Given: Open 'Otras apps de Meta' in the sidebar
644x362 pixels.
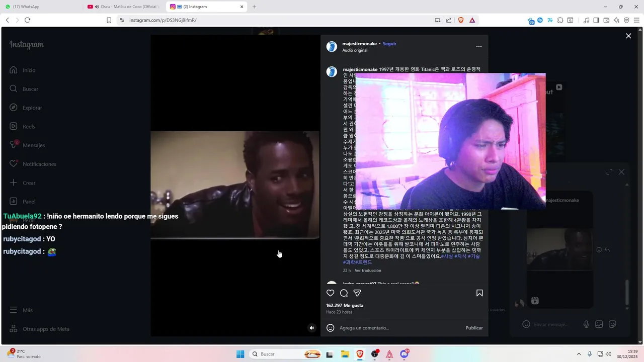Looking at the screenshot, I should [40, 329].
